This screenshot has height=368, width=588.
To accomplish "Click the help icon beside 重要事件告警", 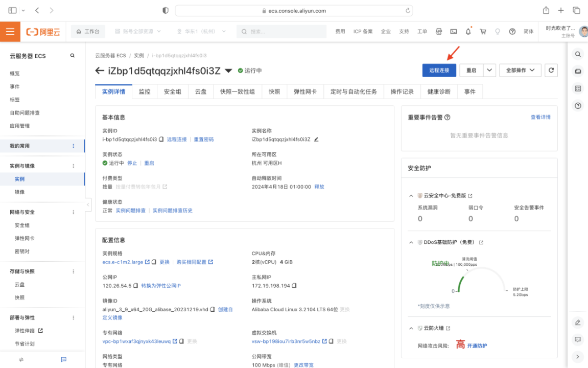I will pyautogui.click(x=448, y=118).
